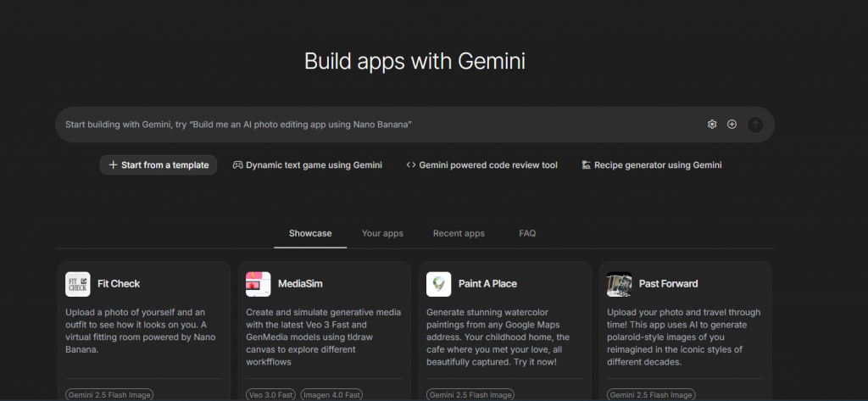Click the recipe icon beside Recipe generator
The height and width of the screenshot is (401, 868).
587,165
